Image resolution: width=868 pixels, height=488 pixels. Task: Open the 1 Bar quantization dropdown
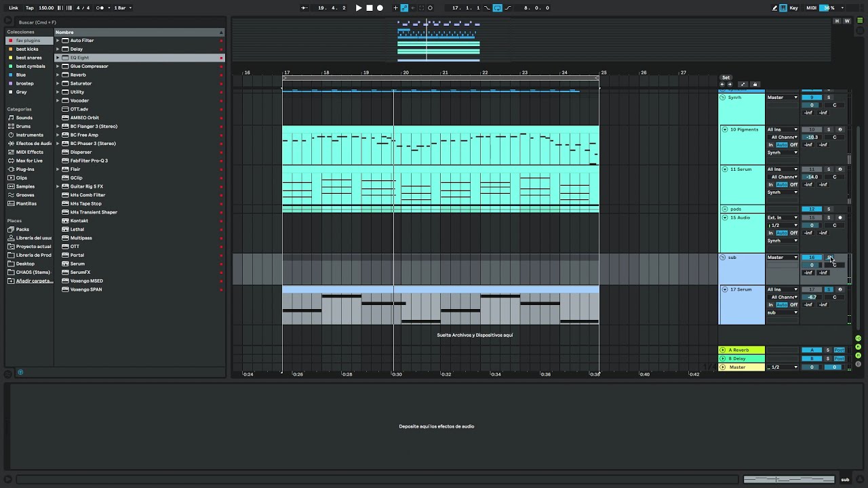click(123, 8)
